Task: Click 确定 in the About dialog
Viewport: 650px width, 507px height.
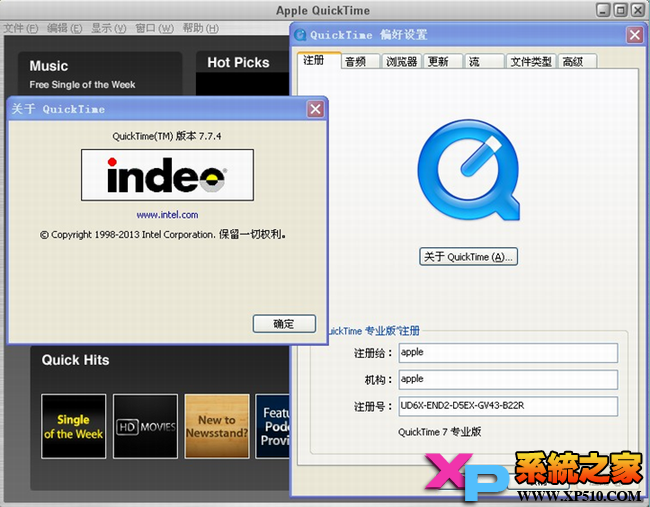Action: click(284, 324)
